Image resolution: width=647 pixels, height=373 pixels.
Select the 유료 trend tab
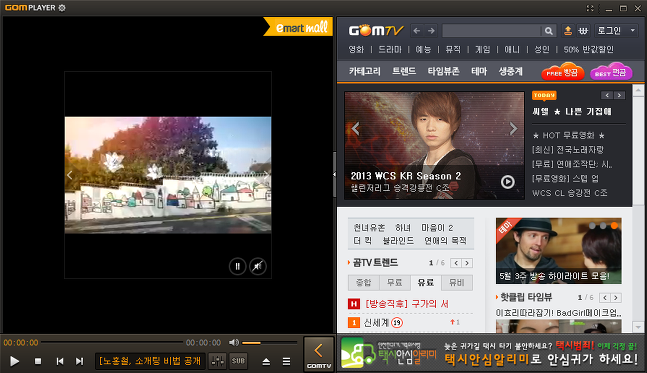click(425, 283)
